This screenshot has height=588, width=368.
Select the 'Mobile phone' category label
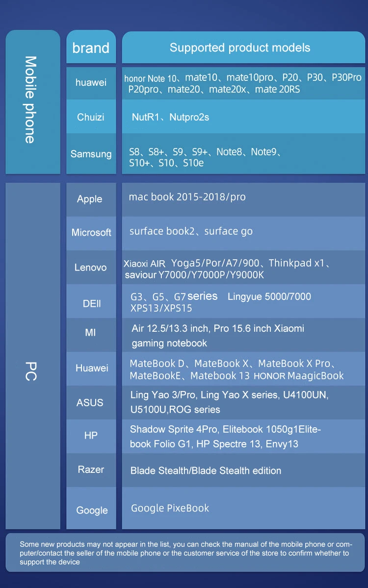[x=30, y=100]
